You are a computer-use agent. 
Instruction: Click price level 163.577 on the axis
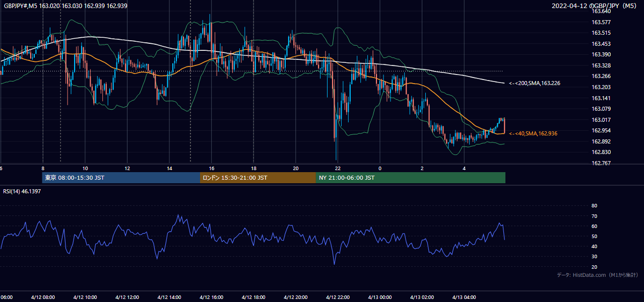click(601, 22)
